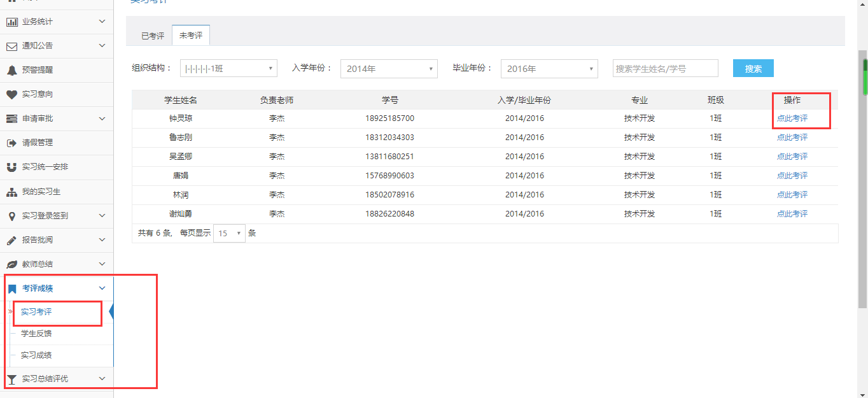Open 学生反馈 in the sidebar submenu
The height and width of the screenshot is (398, 868).
(x=36, y=334)
